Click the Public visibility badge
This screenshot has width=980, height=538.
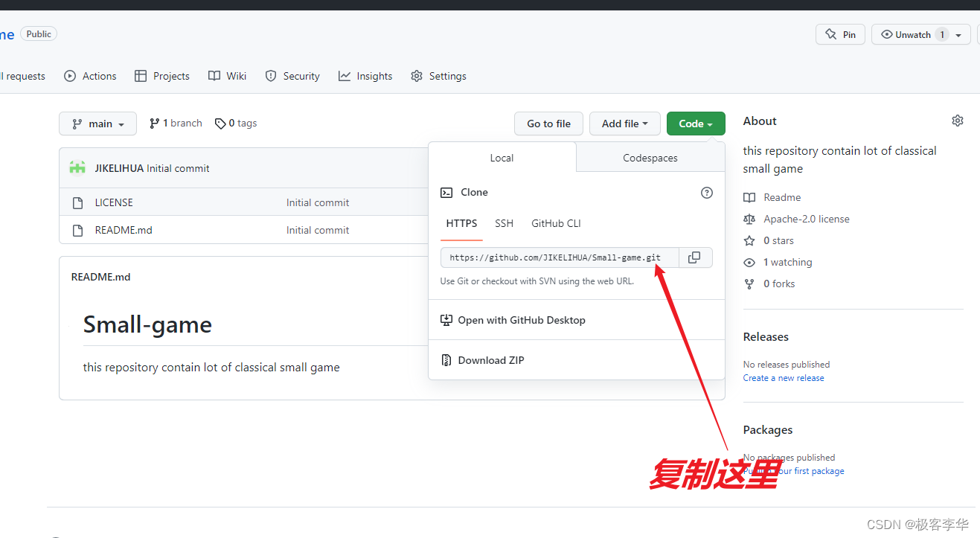39,34
